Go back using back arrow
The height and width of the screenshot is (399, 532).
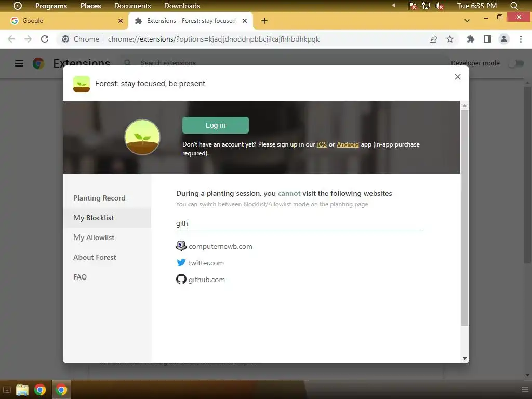(11, 39)
